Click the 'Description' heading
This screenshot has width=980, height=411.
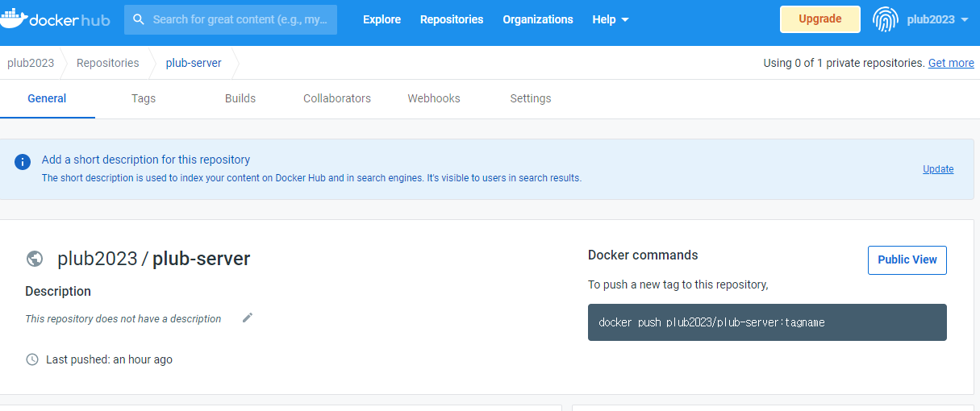pyautogui.click(x=58, y=291)
